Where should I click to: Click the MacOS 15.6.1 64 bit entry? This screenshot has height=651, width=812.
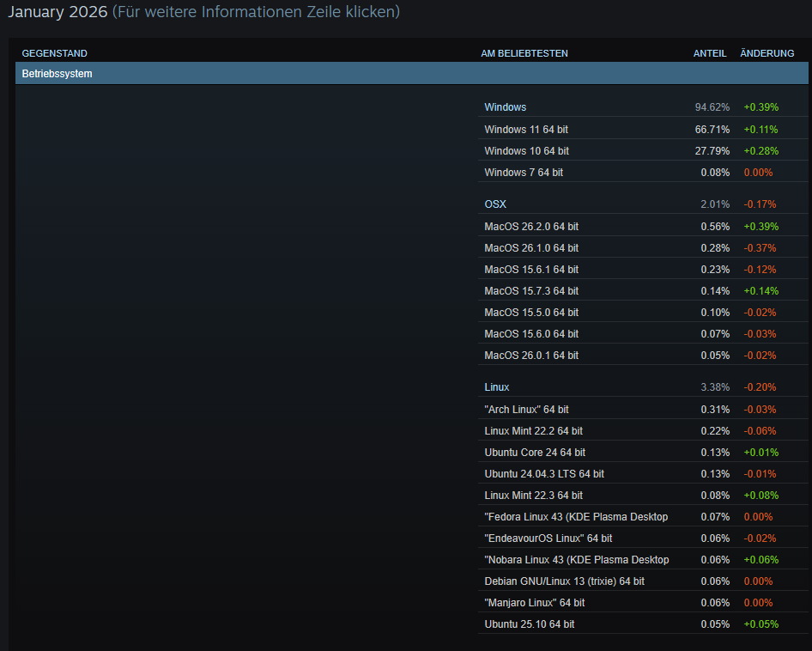point(643,270)
